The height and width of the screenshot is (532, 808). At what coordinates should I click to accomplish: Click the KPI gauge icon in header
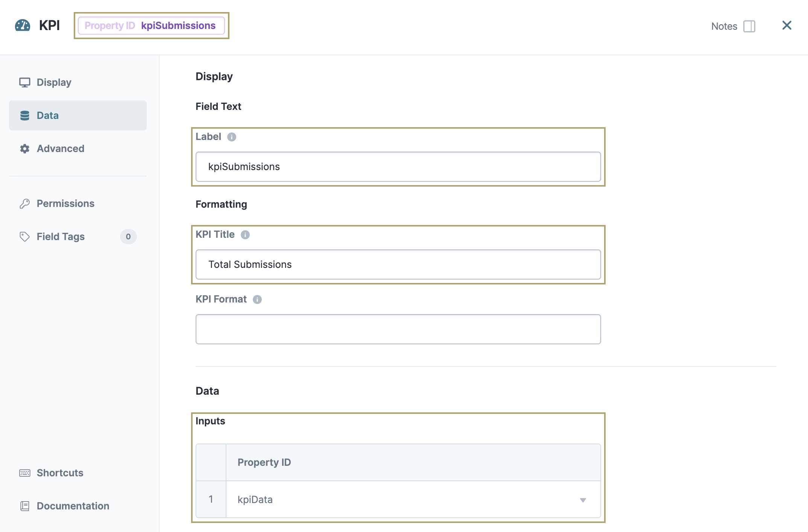[23, 26]
